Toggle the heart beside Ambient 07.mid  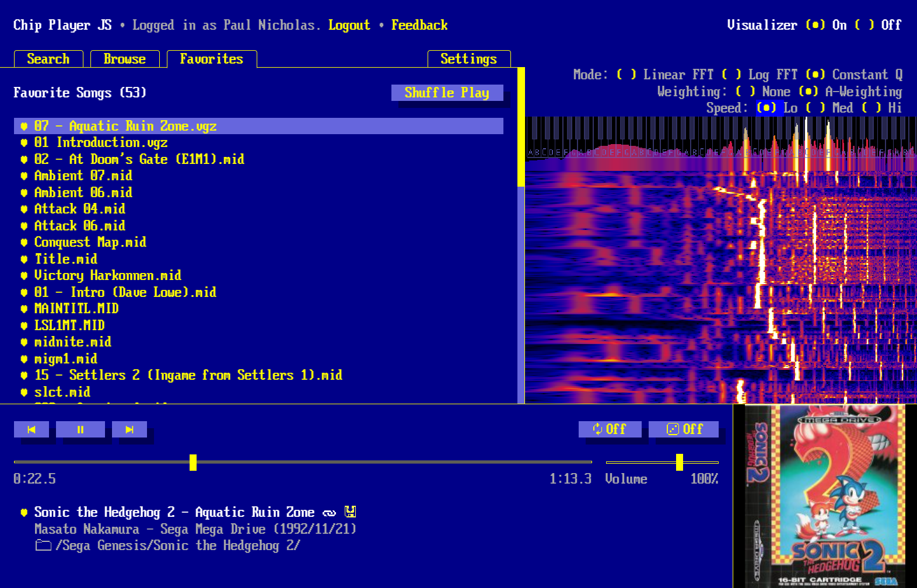coord(24,176)
